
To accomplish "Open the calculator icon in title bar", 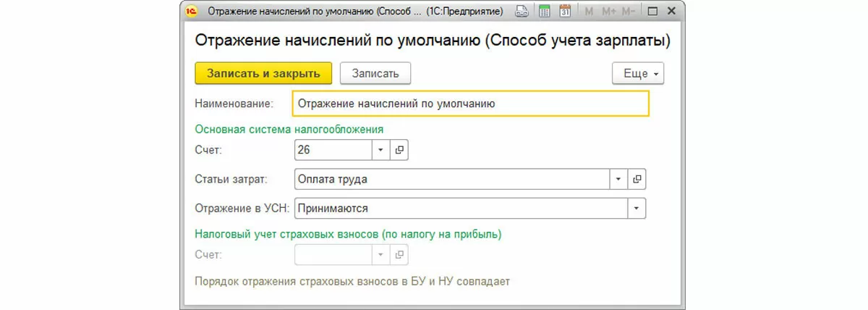I will click(545, 12).
